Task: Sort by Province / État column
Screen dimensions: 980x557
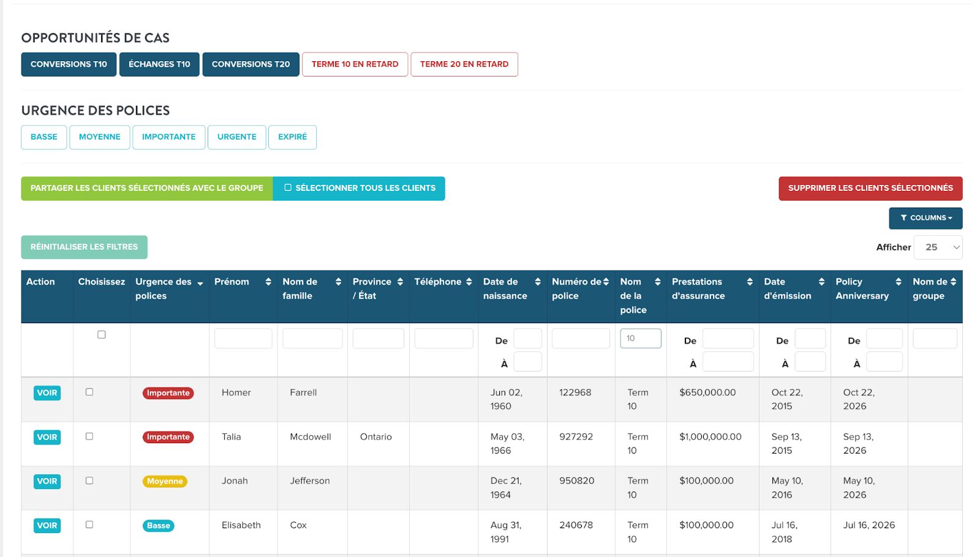Action: point(400,282)
